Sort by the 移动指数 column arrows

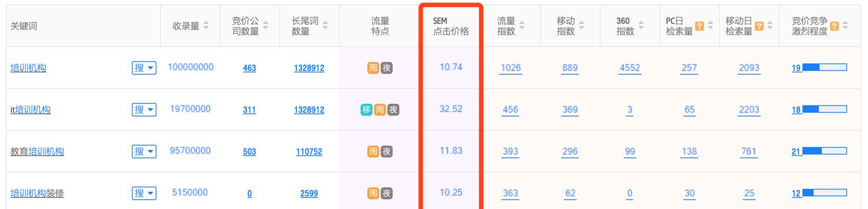click(x=581, y=26)
